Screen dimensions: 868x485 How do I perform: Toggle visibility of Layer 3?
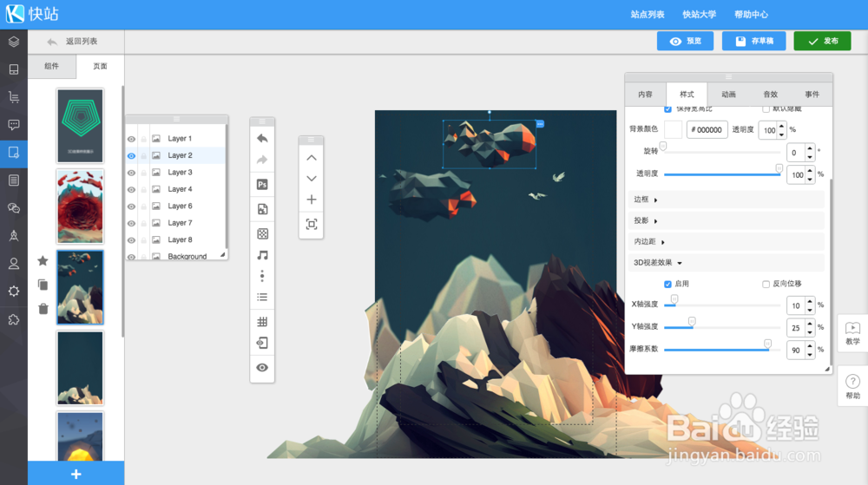tap(131, 174)
